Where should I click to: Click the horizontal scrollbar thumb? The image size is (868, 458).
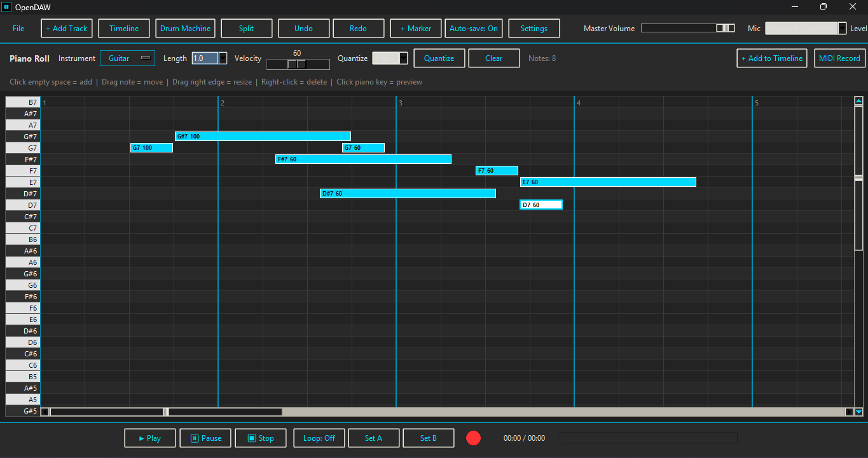pyautogui.click(x=166, y=412)
